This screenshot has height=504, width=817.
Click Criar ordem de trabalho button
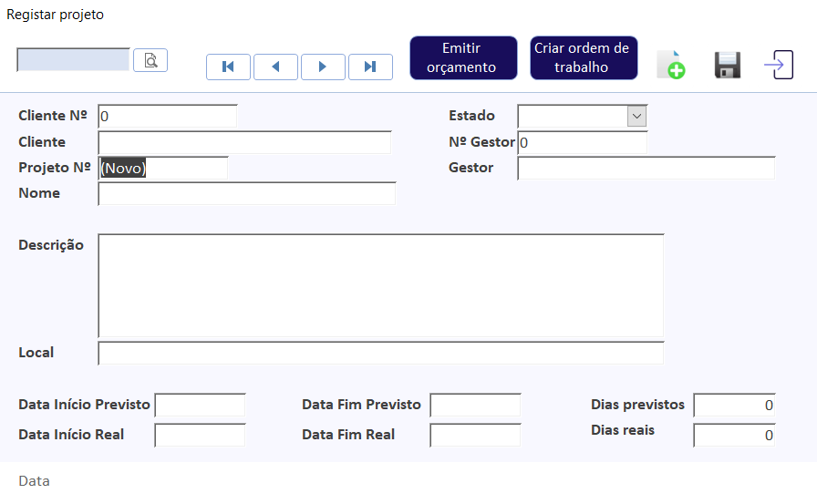click(x=584, y=57)
